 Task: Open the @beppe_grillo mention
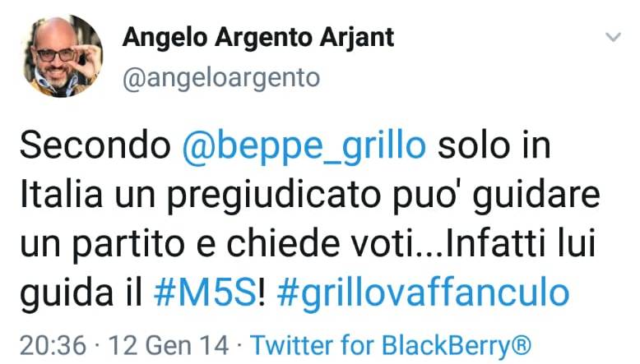point(304,147)
